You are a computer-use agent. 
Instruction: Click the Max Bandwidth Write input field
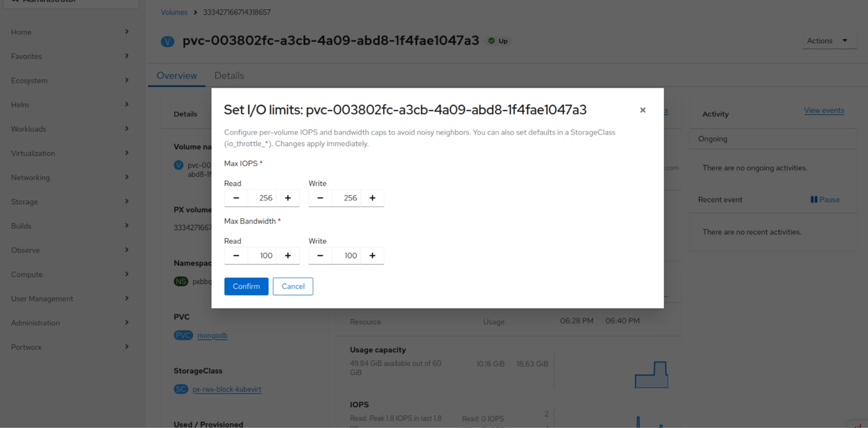pos(346,256)
